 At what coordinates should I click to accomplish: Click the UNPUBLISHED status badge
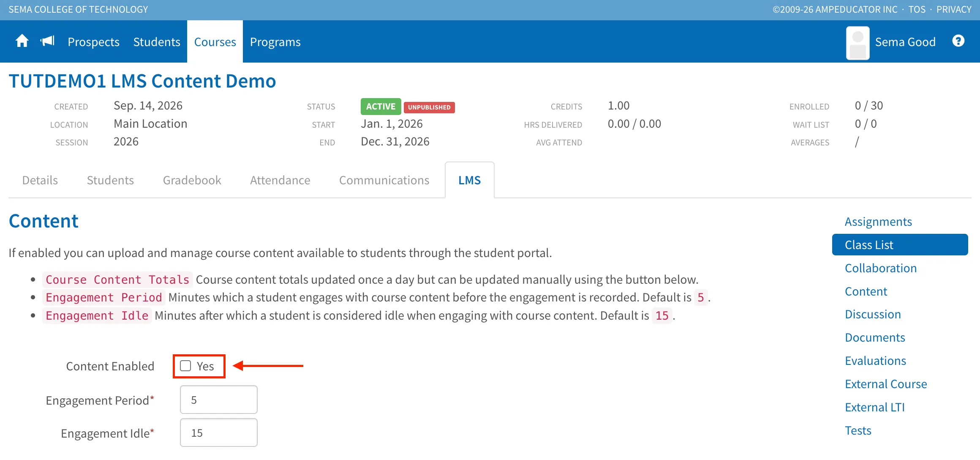[x=429, y=107]
